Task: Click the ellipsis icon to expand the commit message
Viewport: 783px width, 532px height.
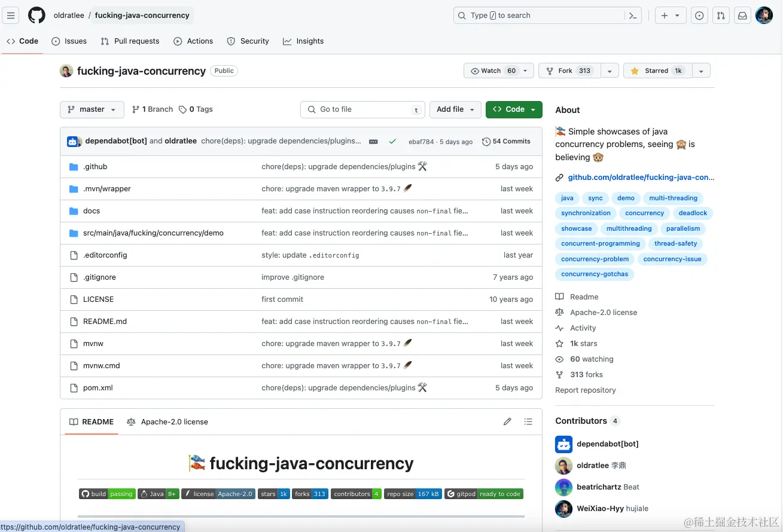Action: [373, 141]
